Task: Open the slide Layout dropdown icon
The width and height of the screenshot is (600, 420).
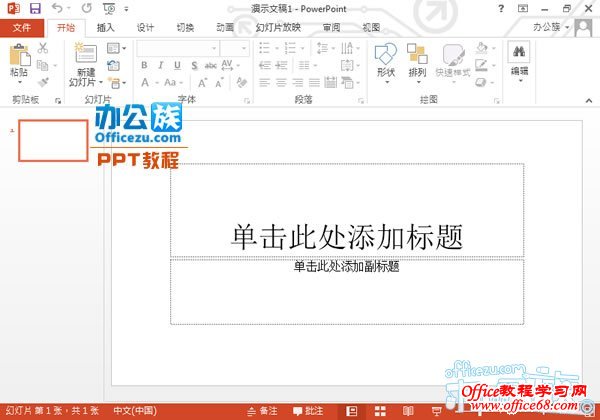Action: (116, 48)
